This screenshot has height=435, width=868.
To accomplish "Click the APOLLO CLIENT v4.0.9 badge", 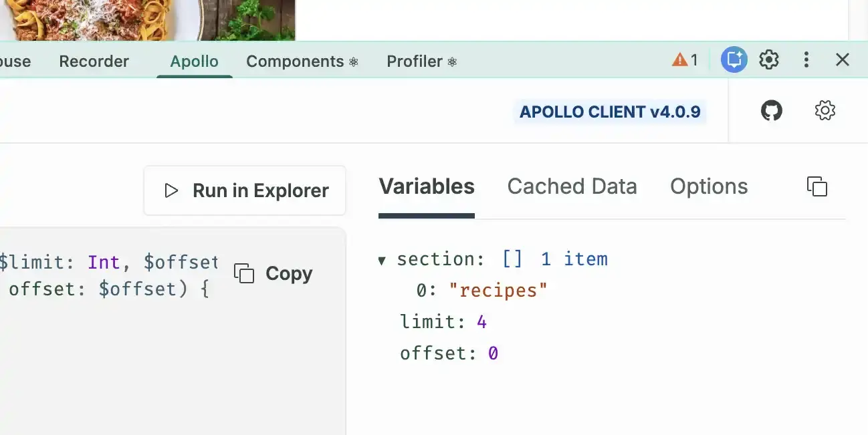I will tap(609, 112).
